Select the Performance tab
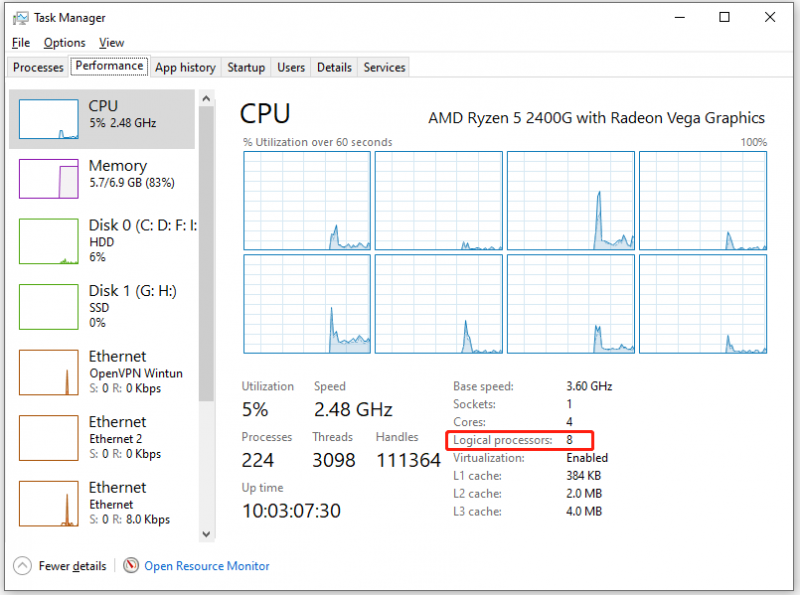 click(109, 66)
